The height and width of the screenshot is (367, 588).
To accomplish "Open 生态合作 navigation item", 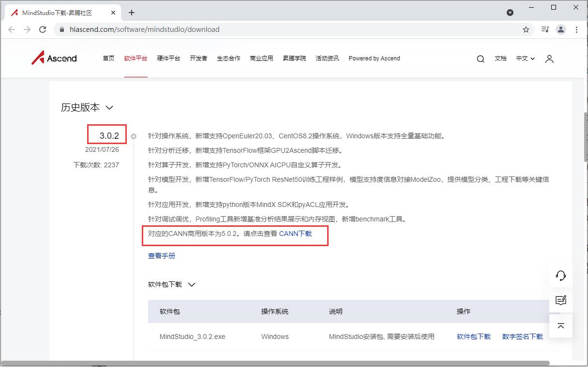I will click(228, 59).
